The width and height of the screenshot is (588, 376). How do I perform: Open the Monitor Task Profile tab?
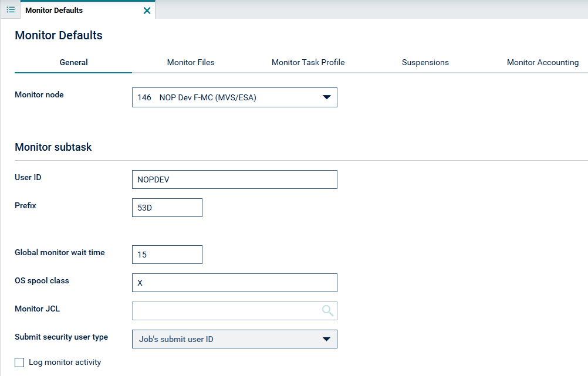coord(308,62)
